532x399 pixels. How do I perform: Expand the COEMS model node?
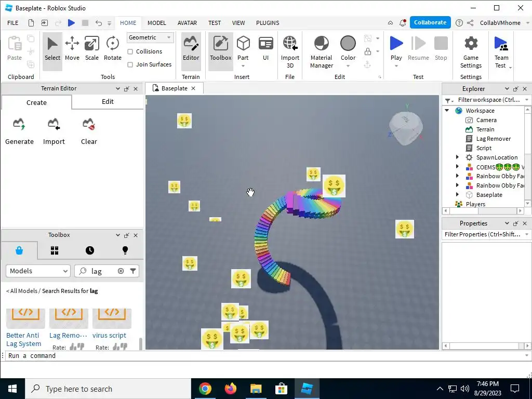point(457,167)
